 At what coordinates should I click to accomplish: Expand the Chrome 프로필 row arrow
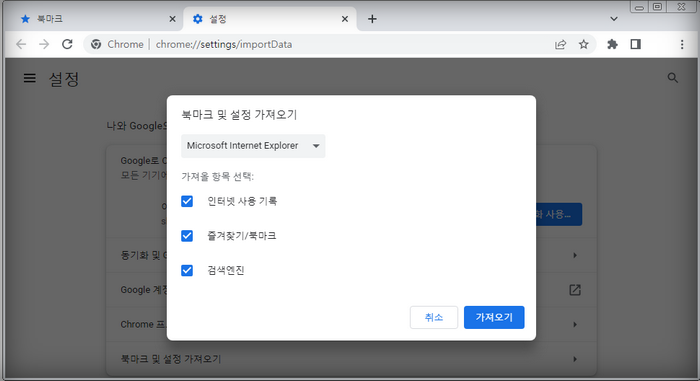tap(575, 324)
